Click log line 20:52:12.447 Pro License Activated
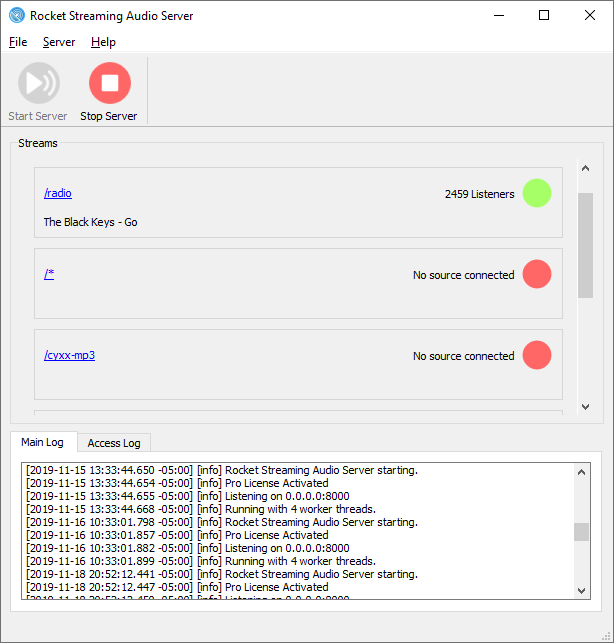This screenshot has height=643, width=614. coord(177,587)
